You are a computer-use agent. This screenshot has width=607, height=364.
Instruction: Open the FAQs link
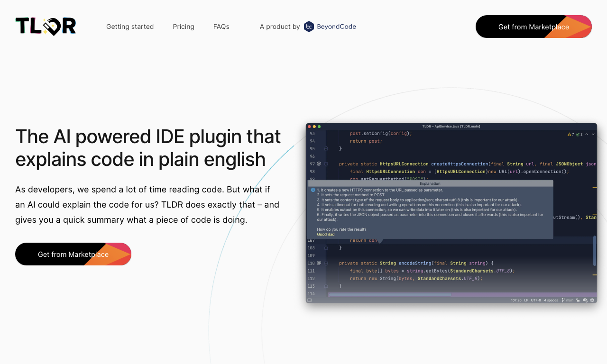click(221, 27)
